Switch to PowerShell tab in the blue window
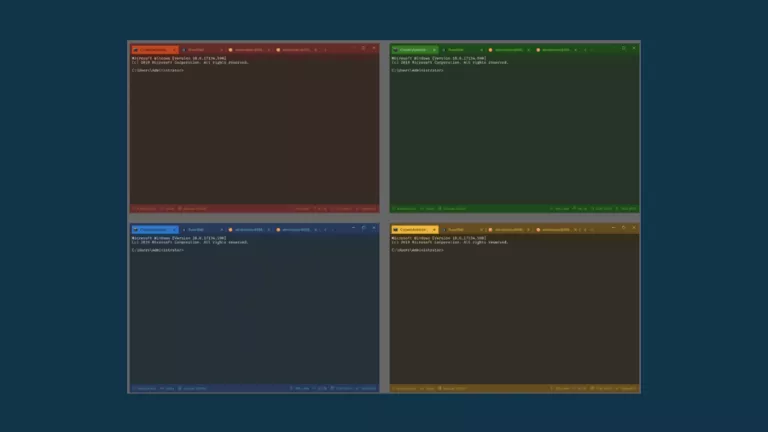 point(202,230)
